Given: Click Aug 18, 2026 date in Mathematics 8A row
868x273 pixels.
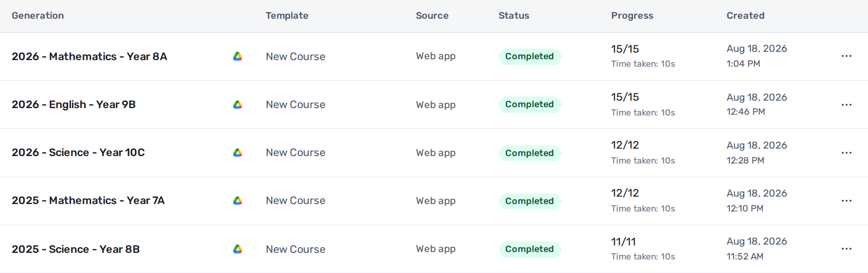Looking at the screenshot, I should [757, 49].
